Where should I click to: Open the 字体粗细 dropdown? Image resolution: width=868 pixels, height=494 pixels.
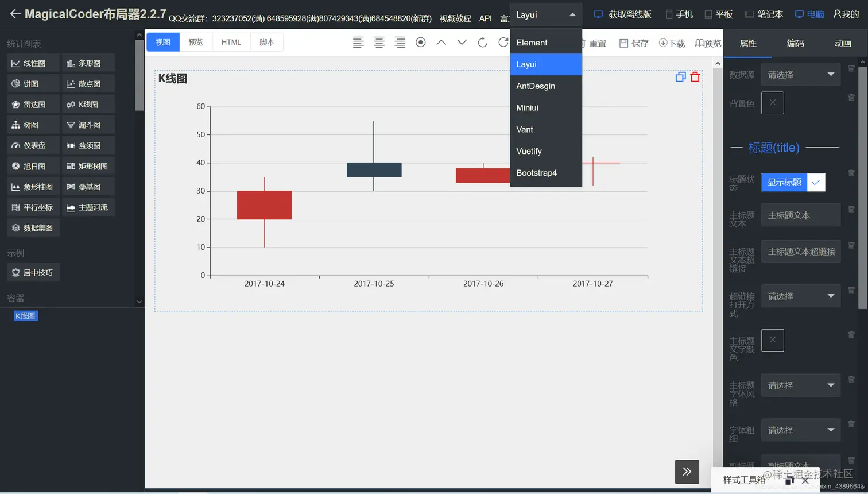(x=801, y=430)
